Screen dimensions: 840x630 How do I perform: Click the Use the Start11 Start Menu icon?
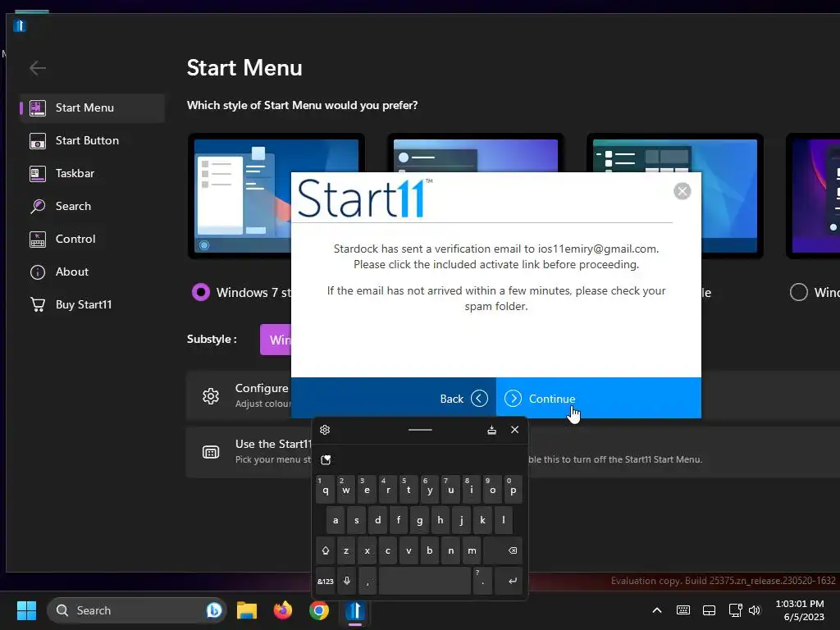pos(211,452)
